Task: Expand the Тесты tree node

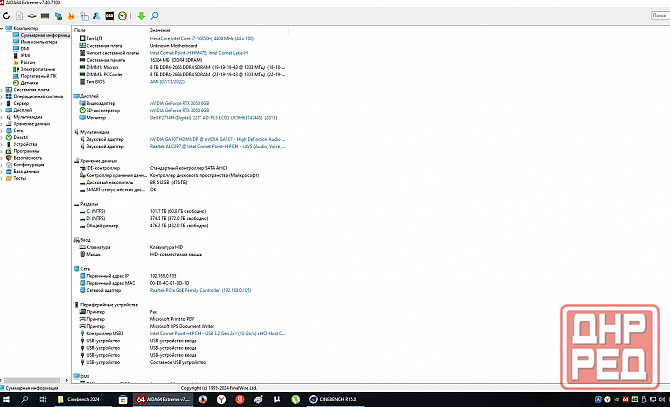Action: pyautogui.click(x=4, y=178)
